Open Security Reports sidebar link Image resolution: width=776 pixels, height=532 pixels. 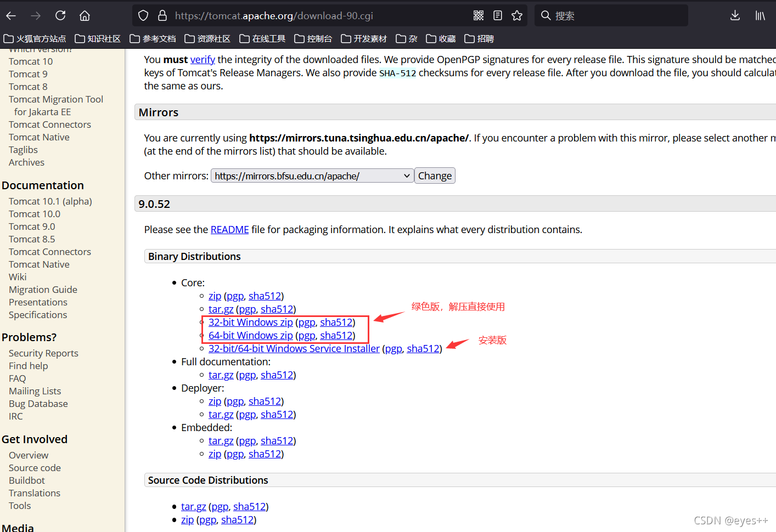tap(43, 353)
